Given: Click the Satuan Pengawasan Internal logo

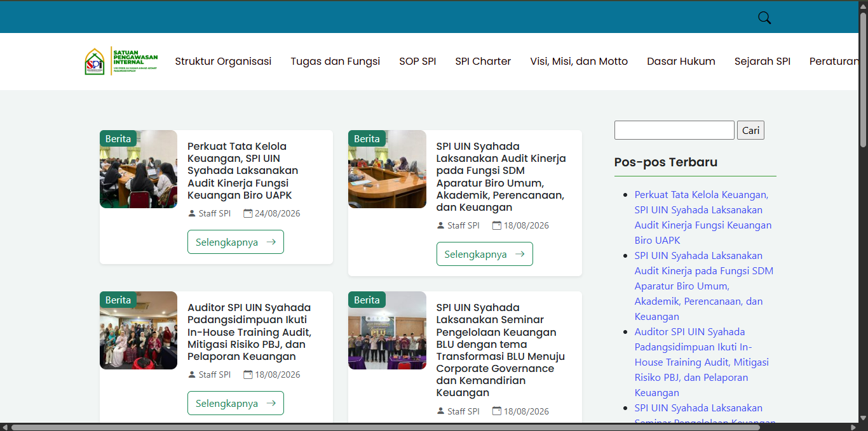Looking at the screenshot, I should pyautogui.click(x=121, y=61).
